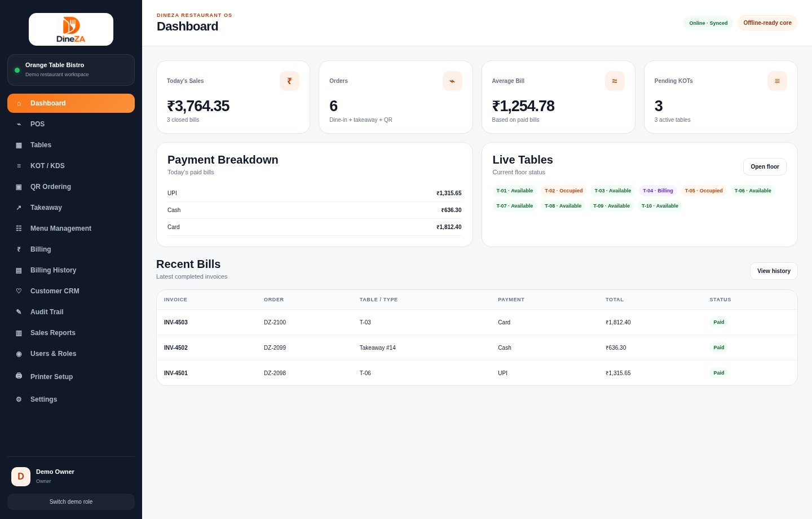Click the UPI amount ₹1,315.65 in Payment Breakdown

click(x=449, y=193)
